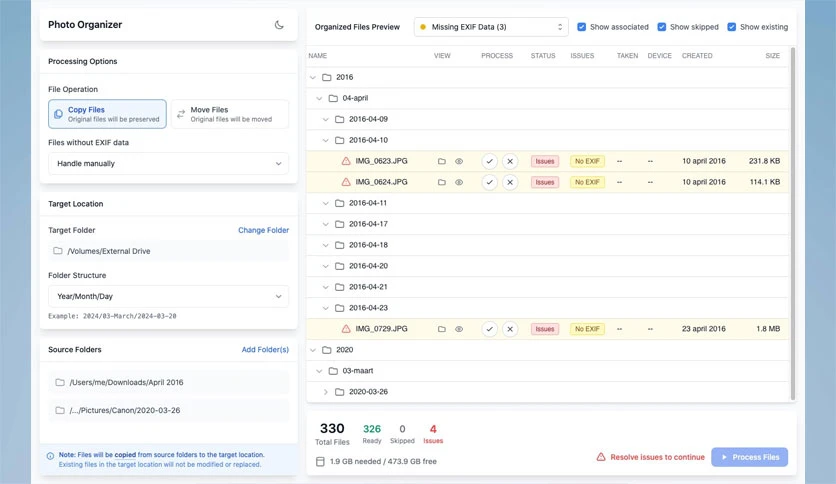Collapse the 2020 folder
Image resolution: width=836 pixels, height=484 pixels.
tap(313, 350)
